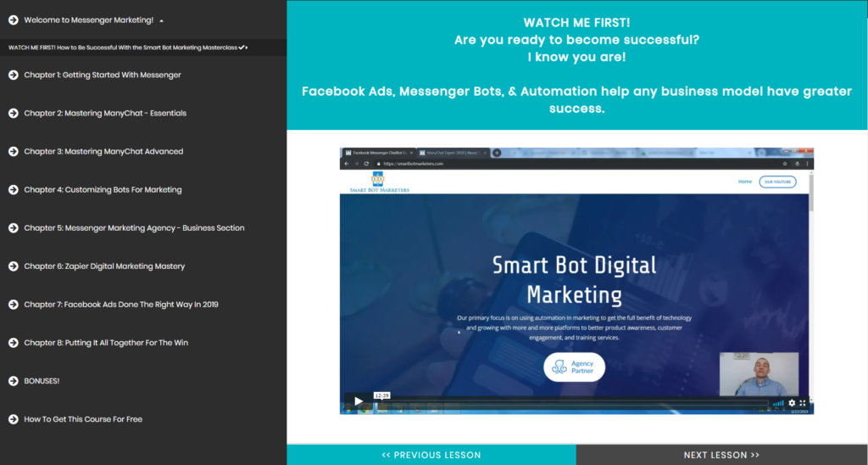Click the Smart Bot Digital Marketing headline
Image resolution: width=868 pixels, height=465 pixels.
(575, 280)
